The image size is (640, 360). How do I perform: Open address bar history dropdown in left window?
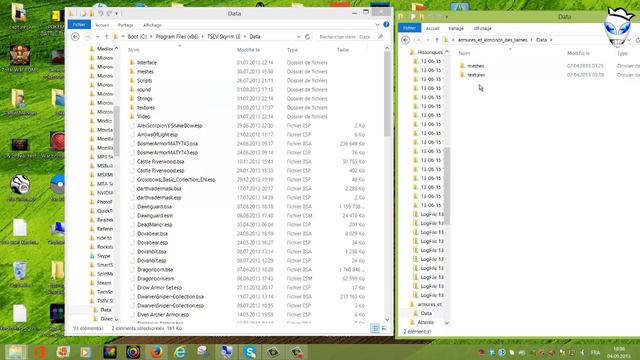pos(299,37)
